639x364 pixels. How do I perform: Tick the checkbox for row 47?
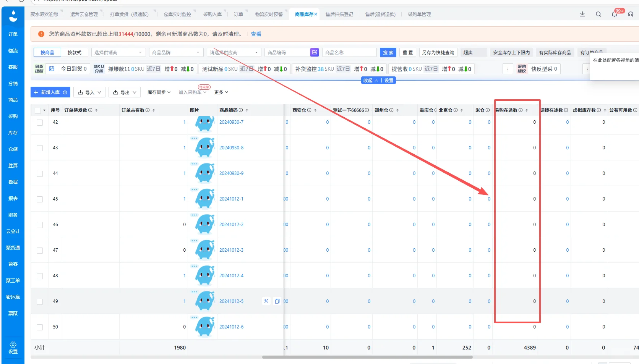tap(40, 251)
